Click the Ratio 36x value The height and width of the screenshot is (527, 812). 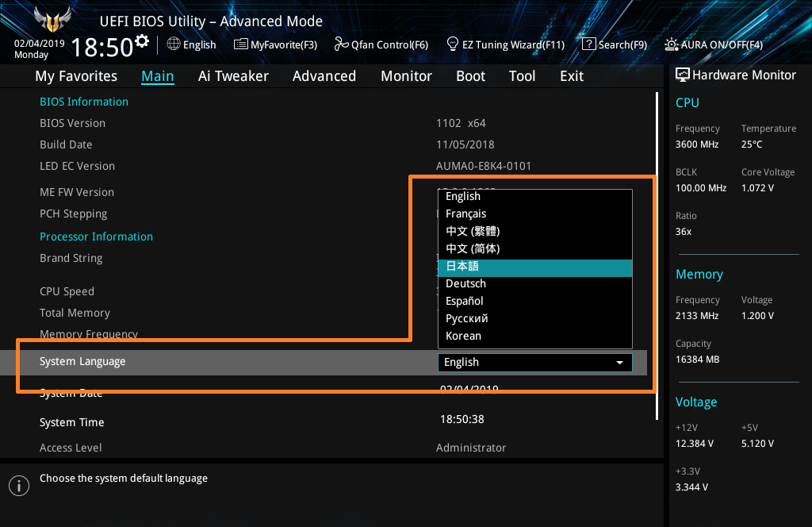pos(683,232)
